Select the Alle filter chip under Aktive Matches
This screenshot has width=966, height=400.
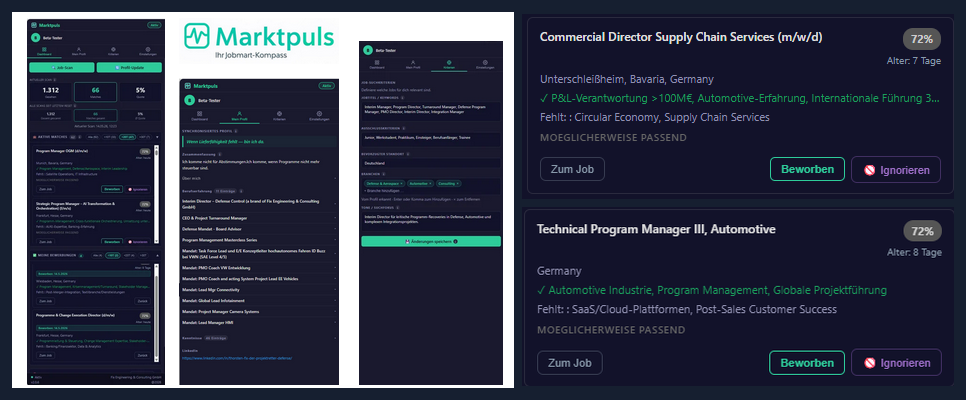[x=93, y=137]
